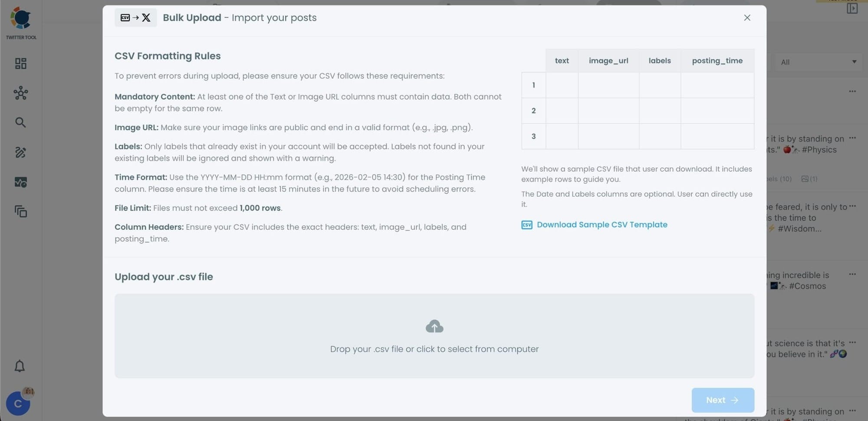Open the three-dot menu on the #Cosmos post
Viewport: 868px width, 421px height.
[x=853, y=274]
